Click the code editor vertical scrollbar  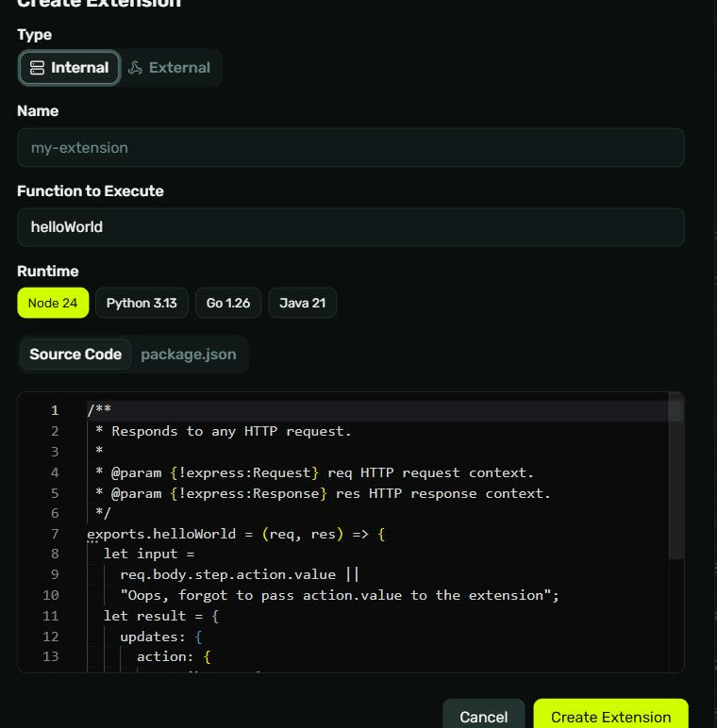coord(675,478)
